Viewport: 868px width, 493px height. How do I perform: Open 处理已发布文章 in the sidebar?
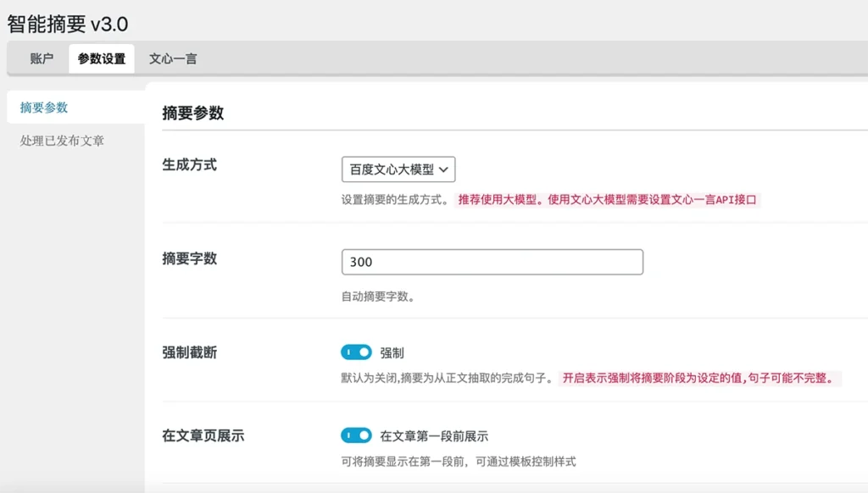[62, 141]
